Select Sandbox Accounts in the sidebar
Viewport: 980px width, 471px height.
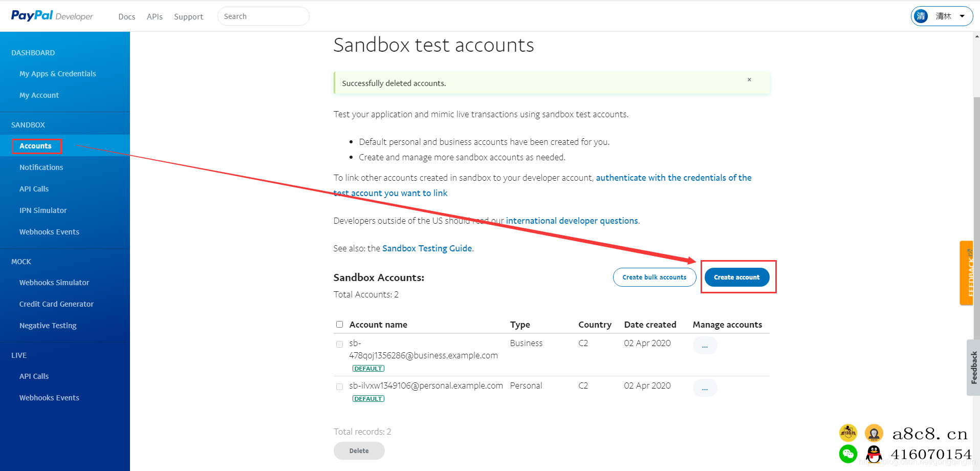click(36, 146)
